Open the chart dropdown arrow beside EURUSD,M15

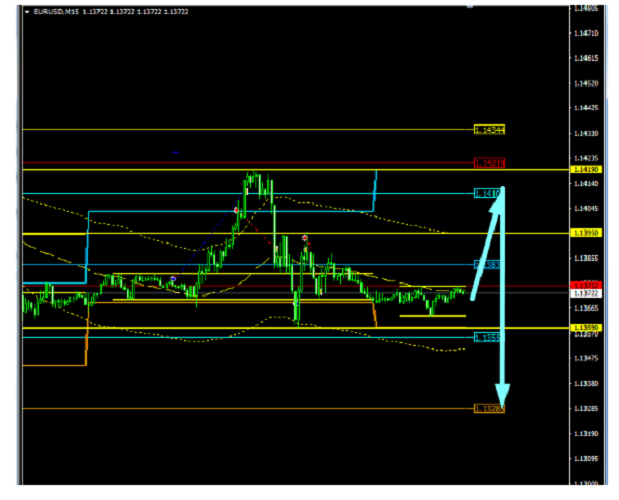click(x=27, y=11)
